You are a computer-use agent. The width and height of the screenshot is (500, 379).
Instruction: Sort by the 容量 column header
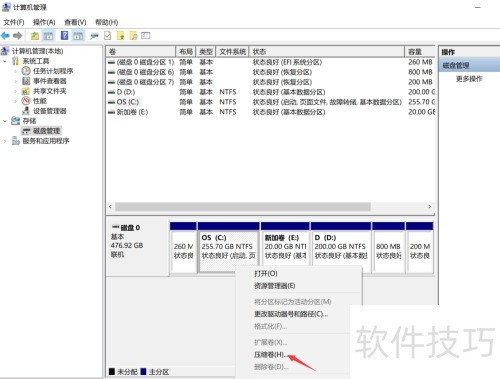pyautogui.click(x=420, y=52)
